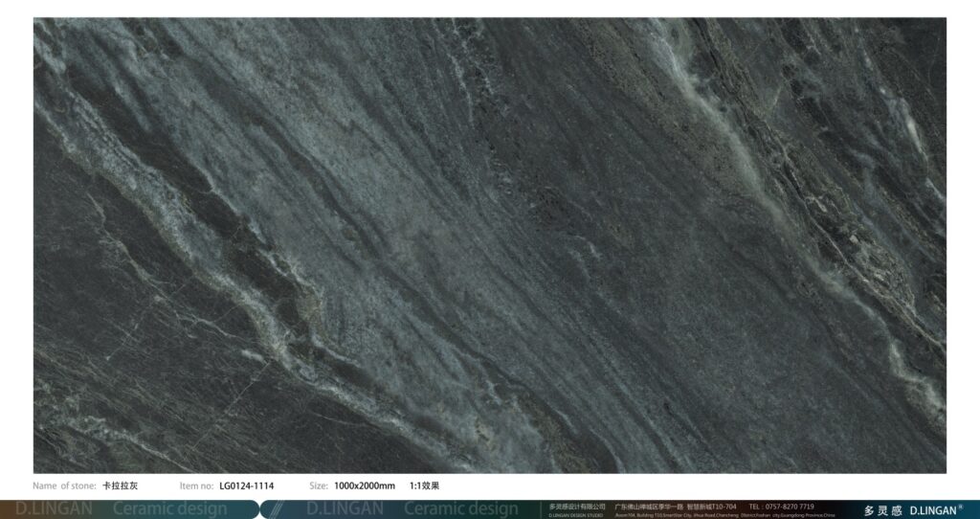
Task: Click the 'Item no:' label
Action: [x=196, y=486]
